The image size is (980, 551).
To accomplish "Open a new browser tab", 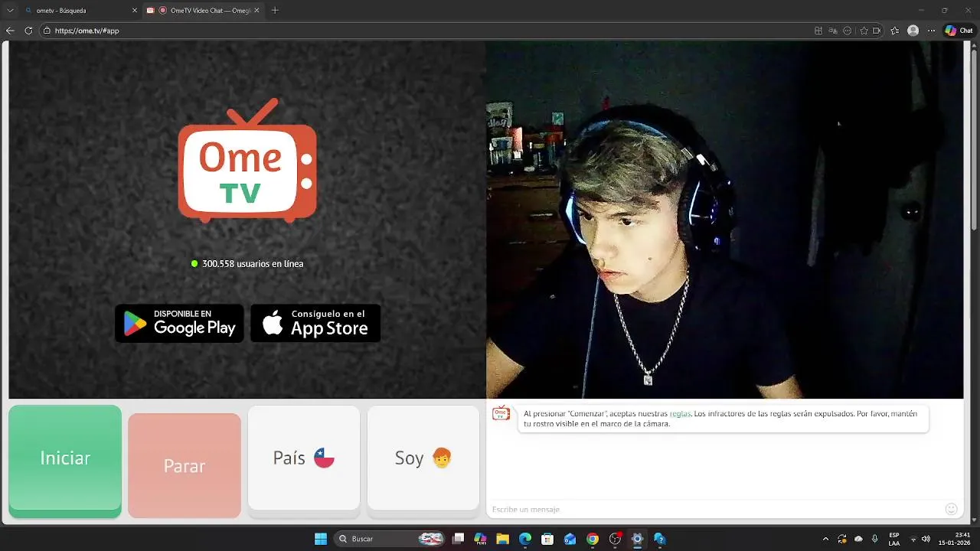I will [x=275, y=11].
